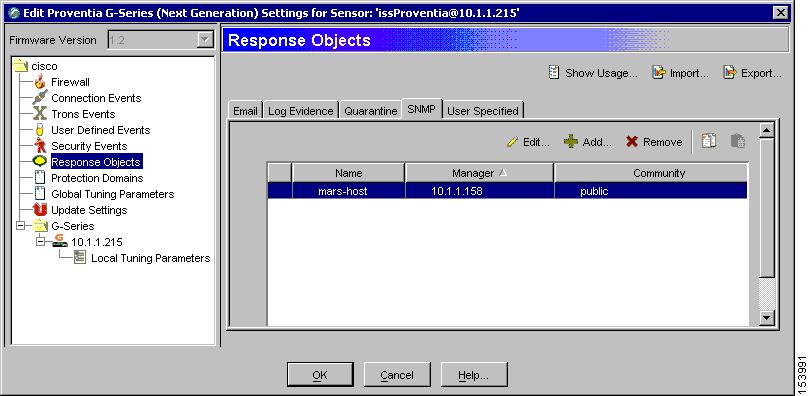Click the Cancel button
This screenshot has width=809, height=396.
397,375
